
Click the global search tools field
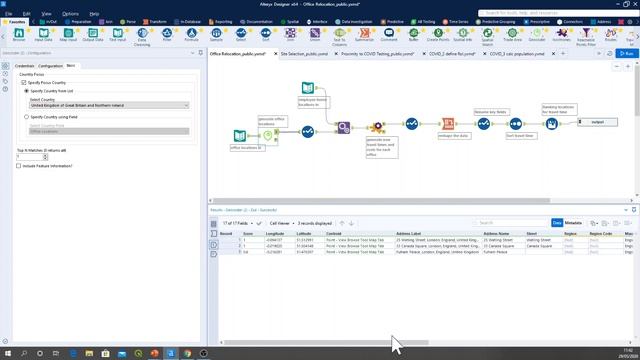(558, 13)
